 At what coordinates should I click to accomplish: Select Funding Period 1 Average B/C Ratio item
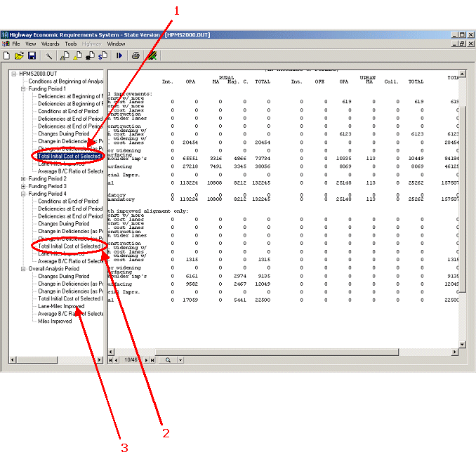[70, 171]
